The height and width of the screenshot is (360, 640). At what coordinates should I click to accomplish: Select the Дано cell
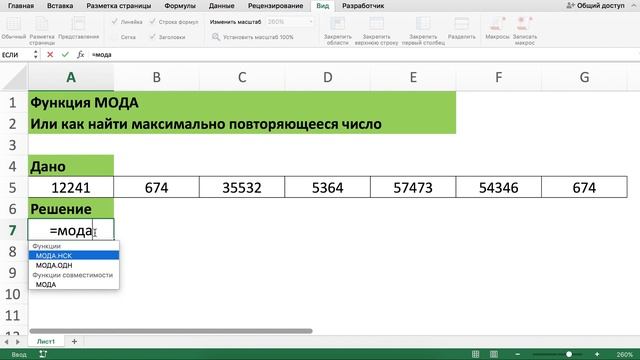pos(71,166)
